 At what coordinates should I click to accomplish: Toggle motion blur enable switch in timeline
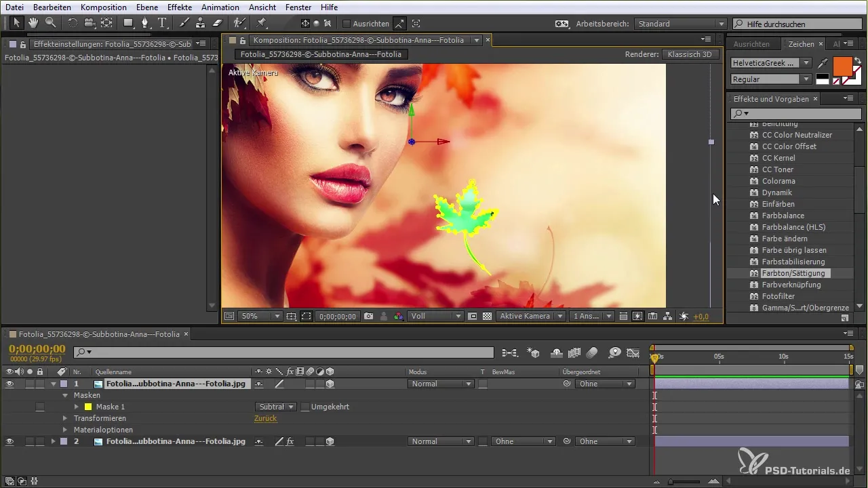click(591, 352)
